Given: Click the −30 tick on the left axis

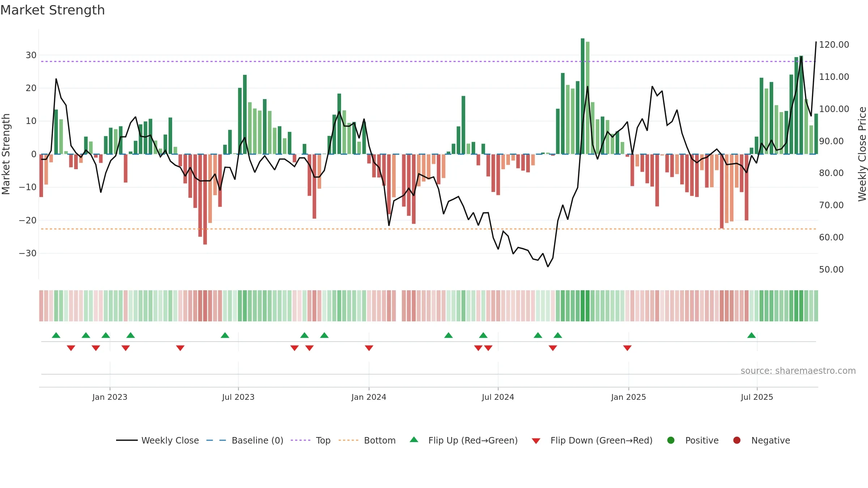Looking at the screenshot, I should [x=28, y=253].
